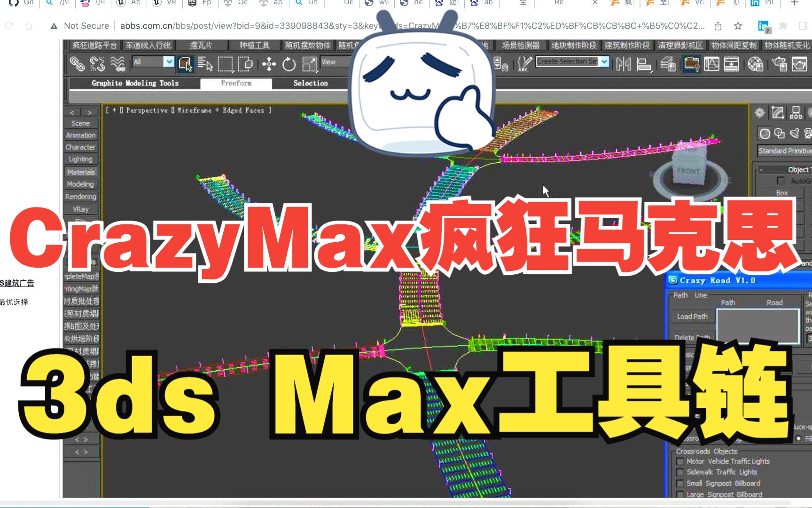This screenshot has height=508, width=812.
Task: Click the Spinner Snap Toggle icon
Action: pyautogui.click(x=501, y=63)
